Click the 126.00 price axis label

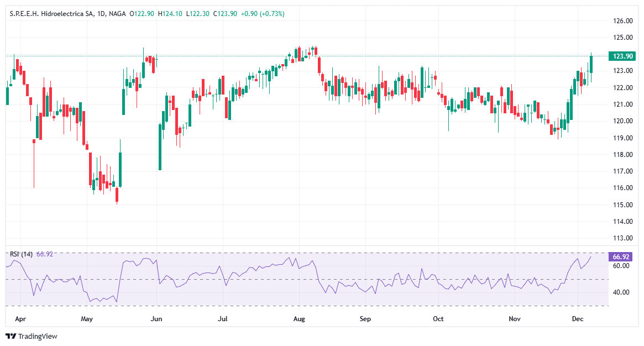click(622, 21)
